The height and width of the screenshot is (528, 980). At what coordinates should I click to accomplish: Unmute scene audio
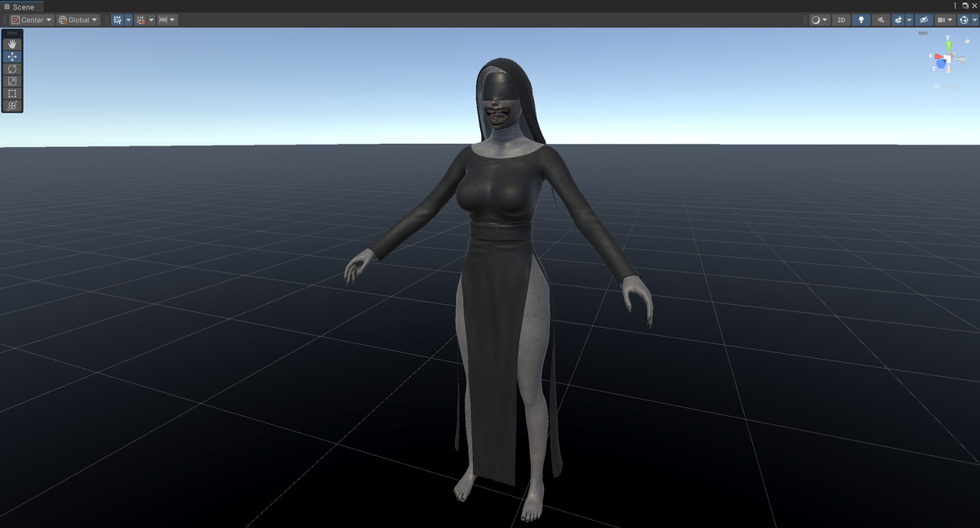point(883,20)
